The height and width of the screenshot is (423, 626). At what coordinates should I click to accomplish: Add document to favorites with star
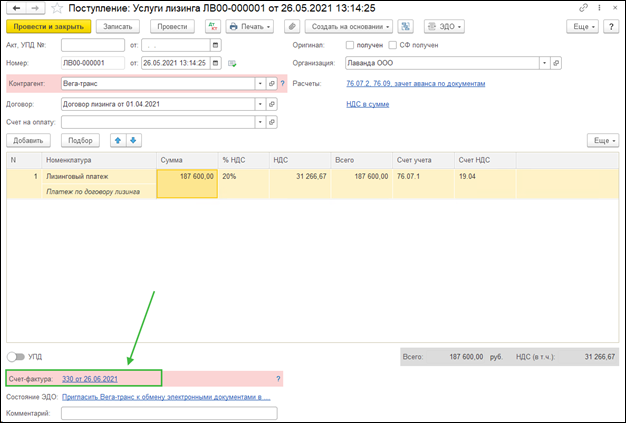pos(57,8)
